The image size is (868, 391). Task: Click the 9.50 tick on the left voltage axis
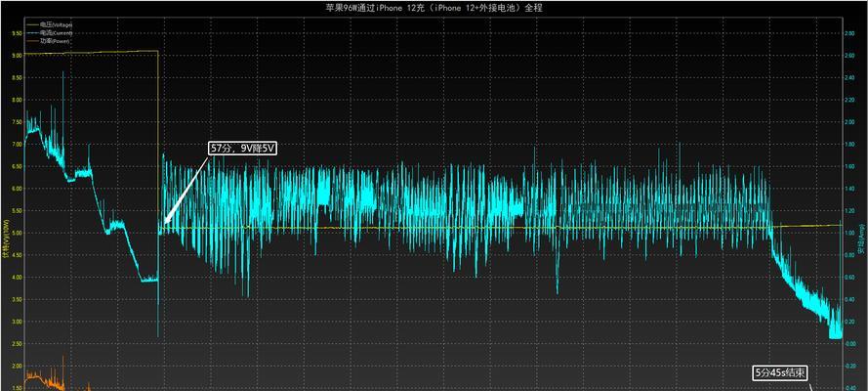pyautogui.click(x=17, y=33)
